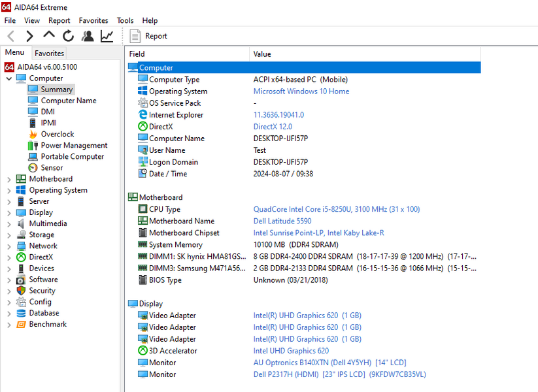Select the Power Management battery icon

(x=33, y=146)
